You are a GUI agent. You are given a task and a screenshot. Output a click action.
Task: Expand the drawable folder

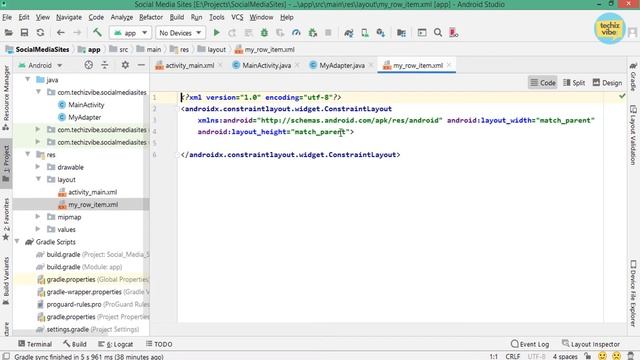click(38, 167)
